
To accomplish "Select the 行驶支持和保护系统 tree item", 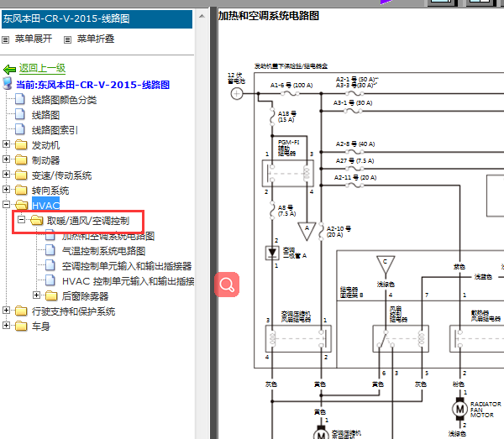I will [73, 311].
